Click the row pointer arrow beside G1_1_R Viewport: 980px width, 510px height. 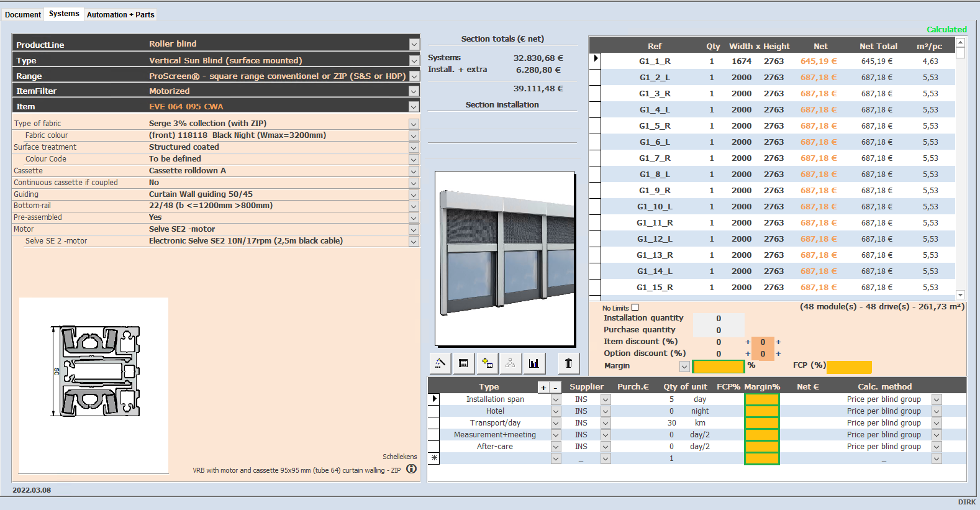point(596,58)
